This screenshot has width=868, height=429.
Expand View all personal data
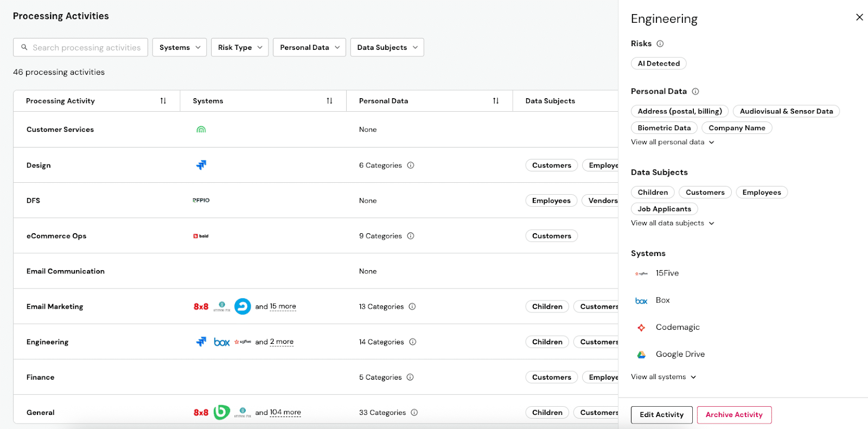point(672,142)
